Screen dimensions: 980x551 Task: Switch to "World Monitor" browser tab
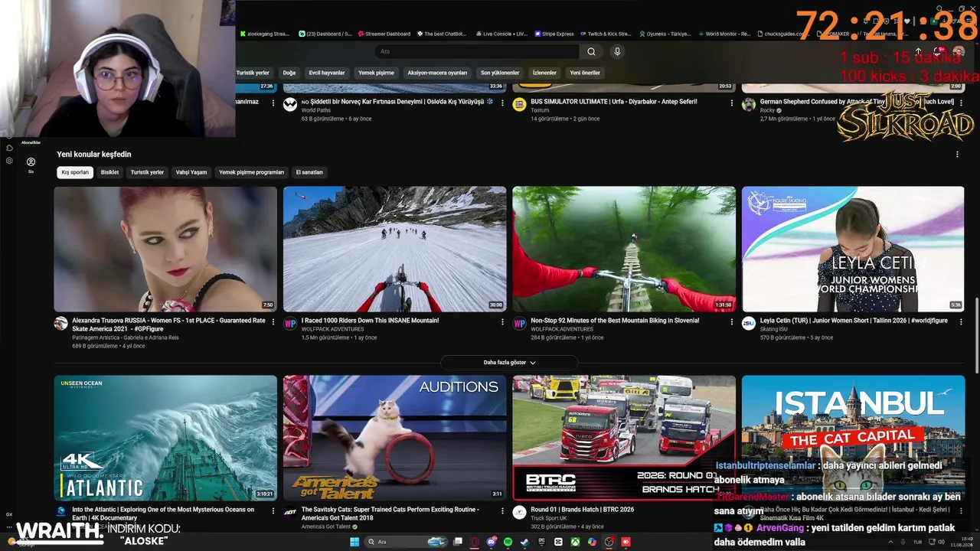tap(724, 34)
